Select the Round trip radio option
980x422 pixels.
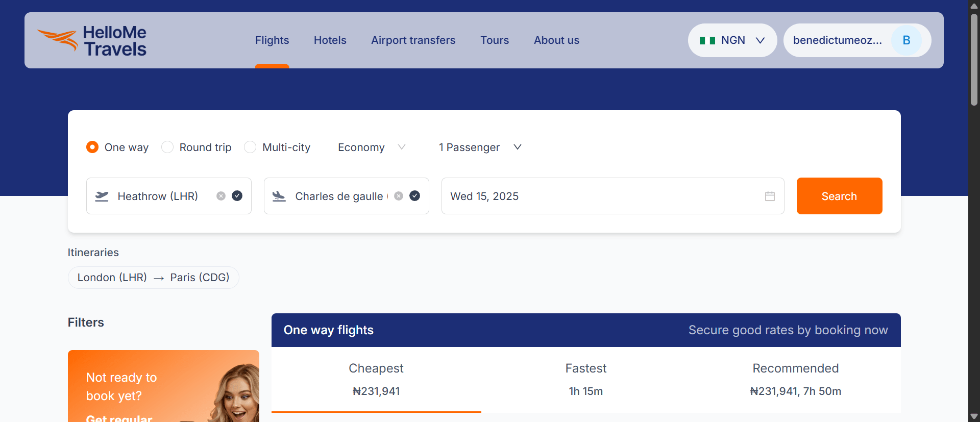tap(167, 147)
